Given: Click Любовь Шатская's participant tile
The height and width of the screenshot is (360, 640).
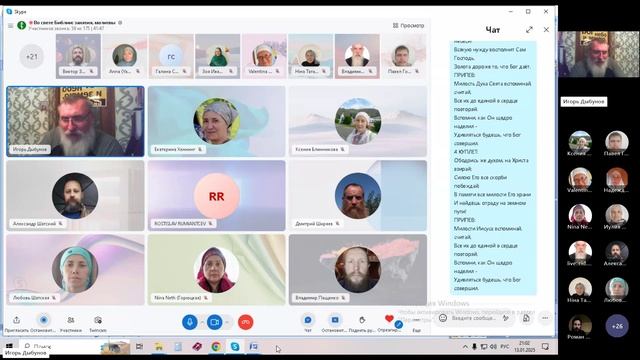Looking at the screenshot, I should (x=75, y=270).
